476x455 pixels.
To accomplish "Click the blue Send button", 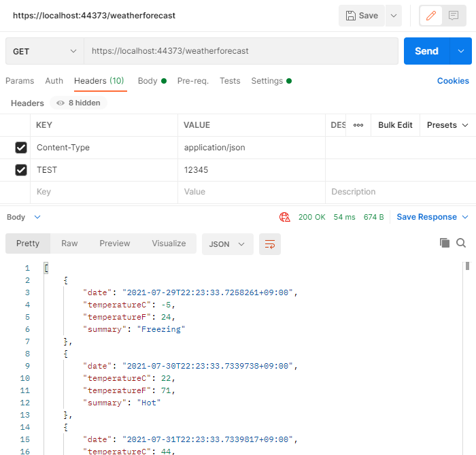I will click(x=426, y=51).
